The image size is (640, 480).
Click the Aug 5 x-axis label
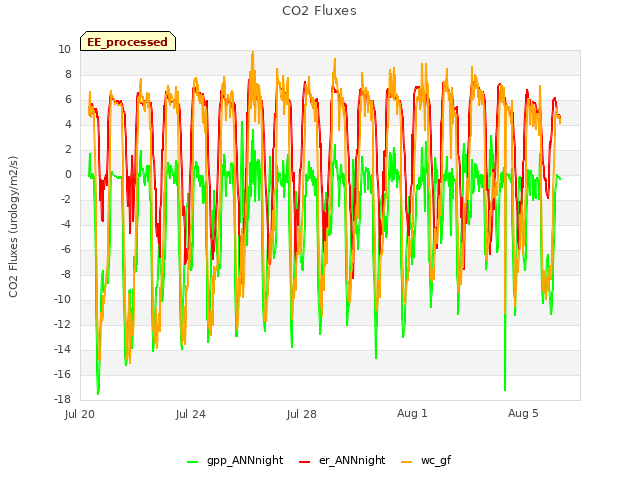(x=523, y=413)
